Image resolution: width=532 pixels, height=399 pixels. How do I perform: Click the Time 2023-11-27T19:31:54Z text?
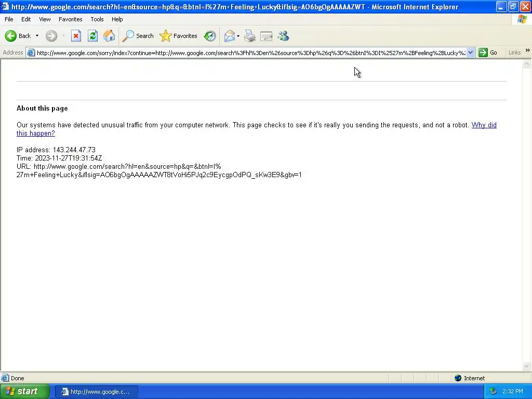(59, 158)
